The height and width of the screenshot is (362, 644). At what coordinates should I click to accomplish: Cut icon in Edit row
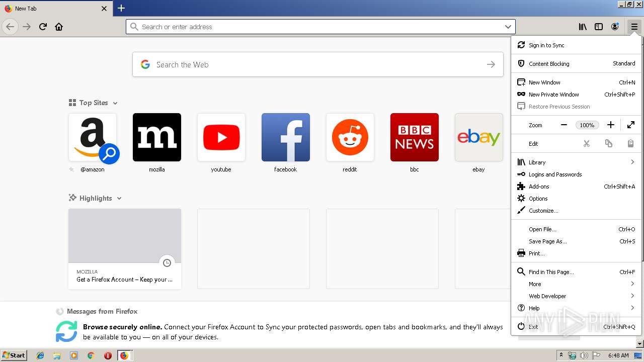tap(587, 144)
